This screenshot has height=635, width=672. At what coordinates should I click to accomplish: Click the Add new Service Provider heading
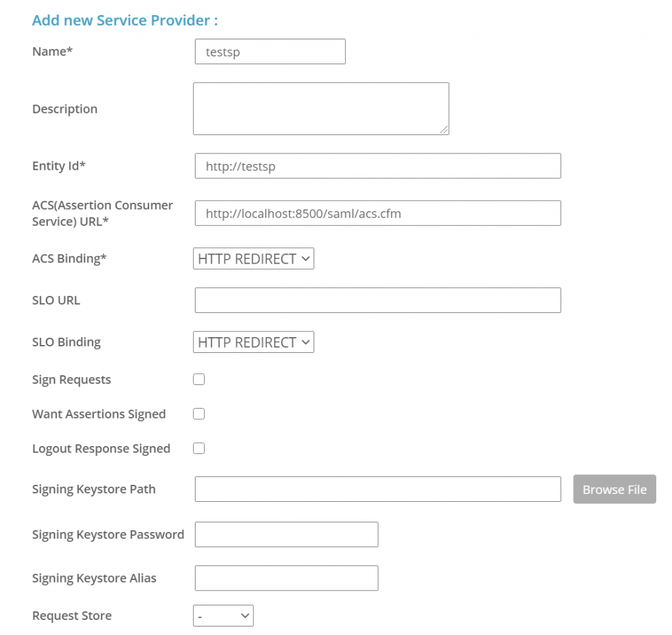[125, 20]
